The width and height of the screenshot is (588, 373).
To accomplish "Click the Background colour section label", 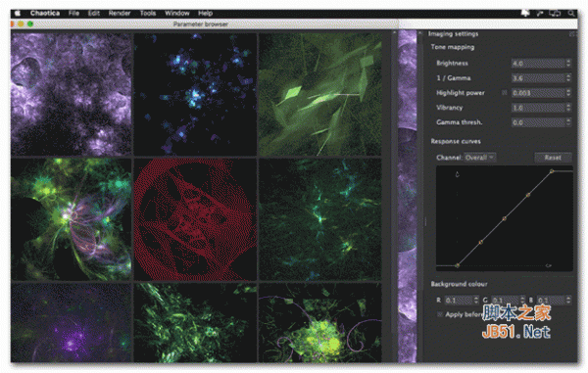I will pos(459,284).
